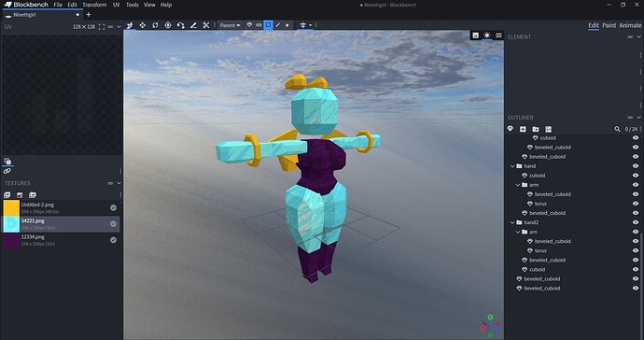Collapse the hand2 group

pos(512,222)
